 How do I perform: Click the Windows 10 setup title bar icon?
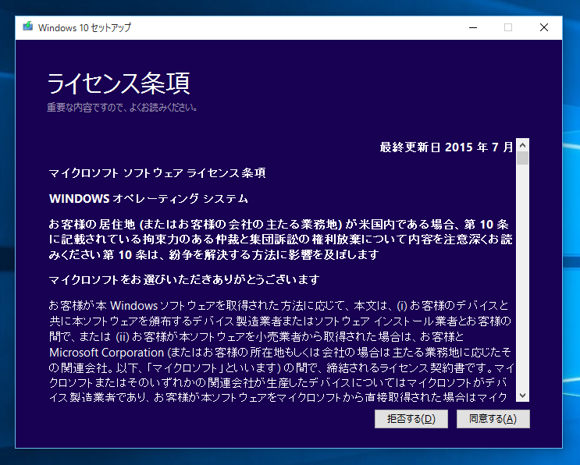click(28, 27)
